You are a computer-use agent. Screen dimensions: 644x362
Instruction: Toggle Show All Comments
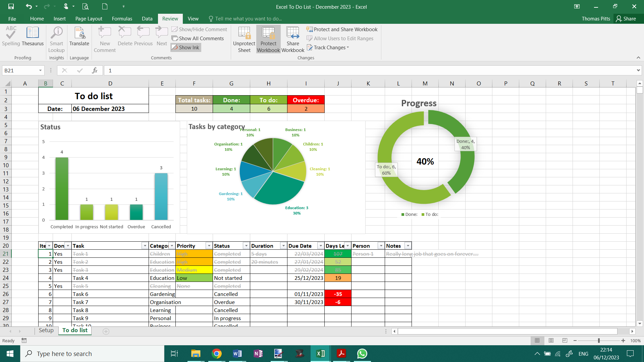[198, 38]
